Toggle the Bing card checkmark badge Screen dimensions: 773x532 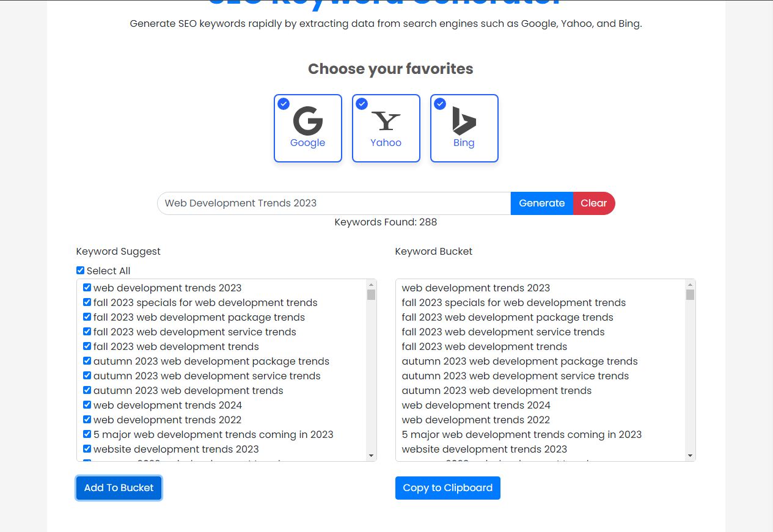(x=440, y=104)
